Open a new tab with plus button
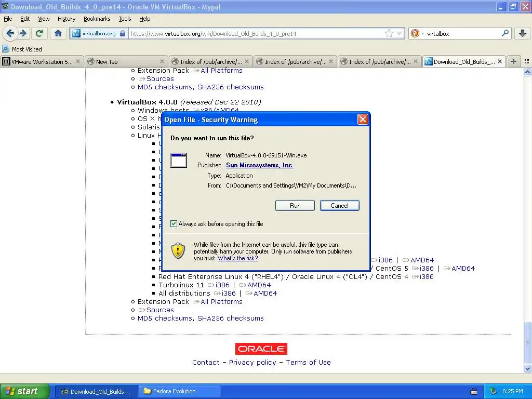The image size is (532, 399). 514,61
